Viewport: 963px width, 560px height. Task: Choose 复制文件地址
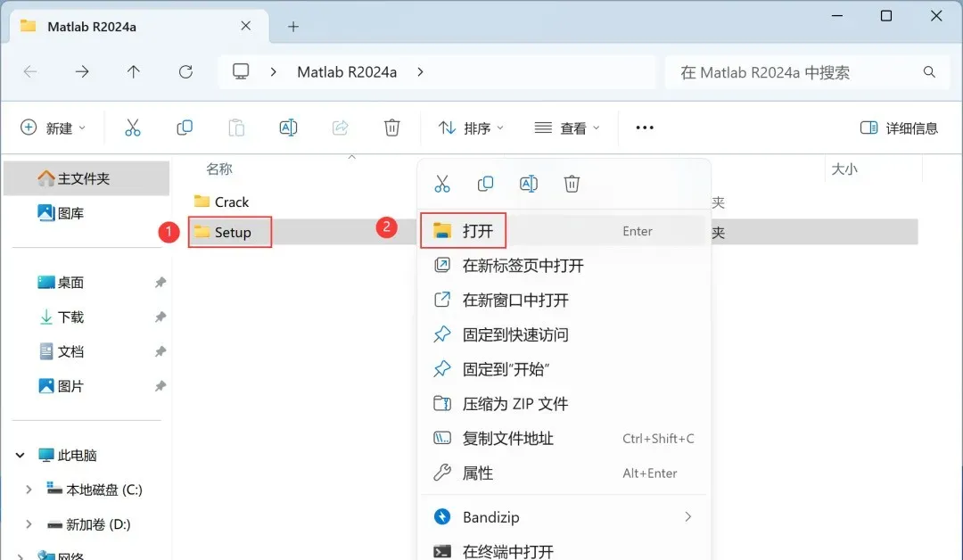pyautogui.click(x=564, y=439)
